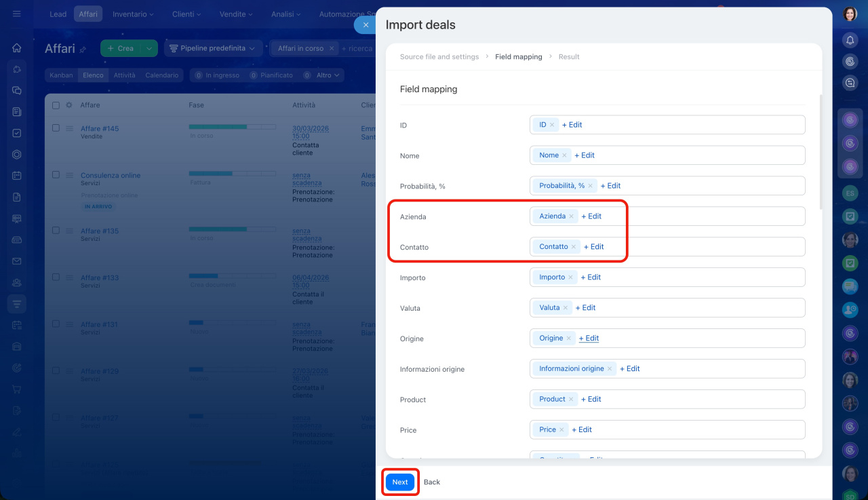868x500 pixels.
Task: Click the Next button
Action: (x=400, y=482)
